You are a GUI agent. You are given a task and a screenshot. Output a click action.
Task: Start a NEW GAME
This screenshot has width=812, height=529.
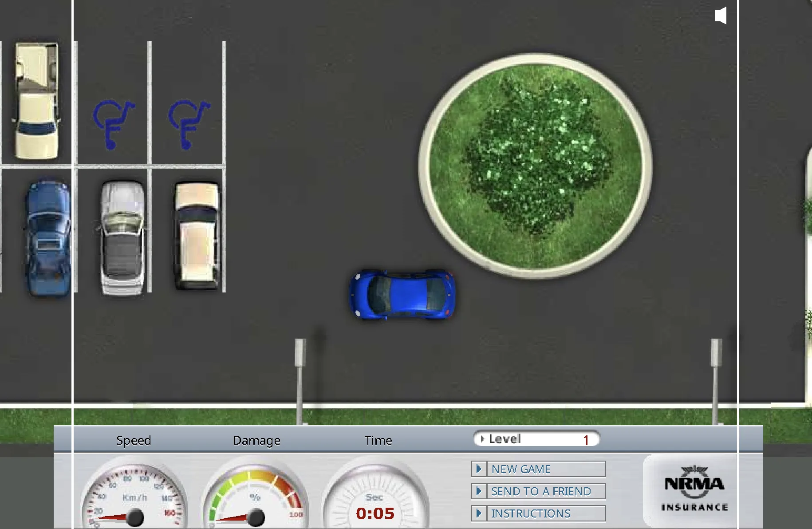(x=520, y=469)
